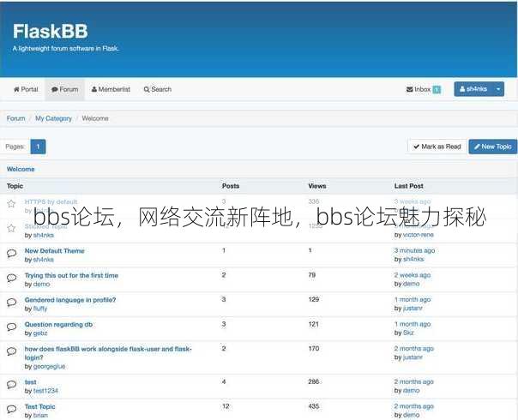Open the topic named test by test1234
Screen dimensions: 518x420
[30, 382]
